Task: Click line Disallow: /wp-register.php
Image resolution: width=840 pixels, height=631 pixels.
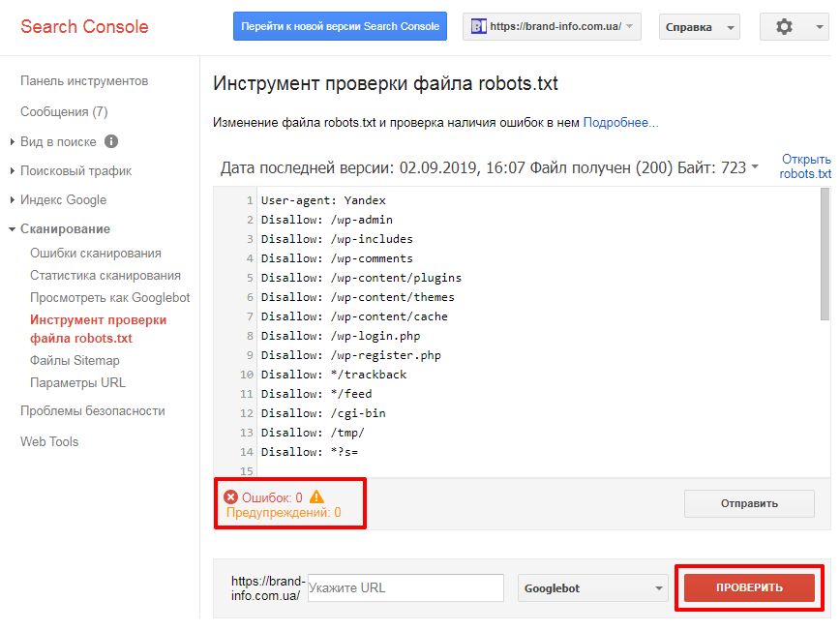Action: point(351,355)
